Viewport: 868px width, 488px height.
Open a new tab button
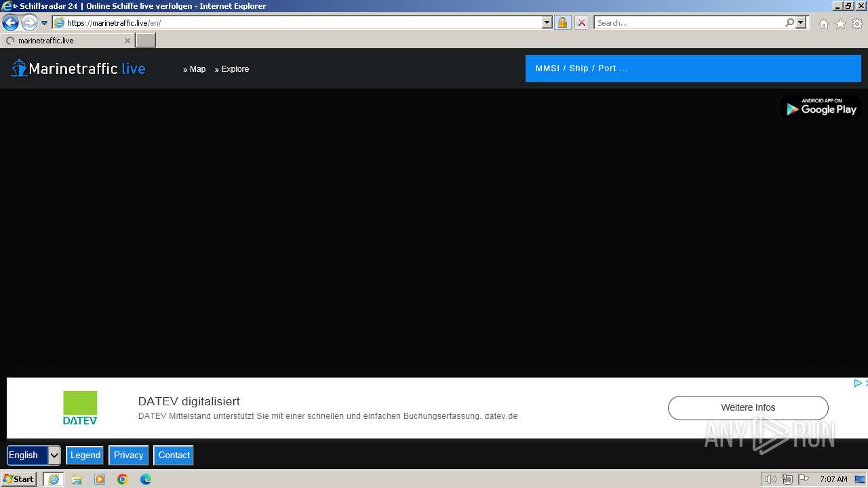click(146, 41)
